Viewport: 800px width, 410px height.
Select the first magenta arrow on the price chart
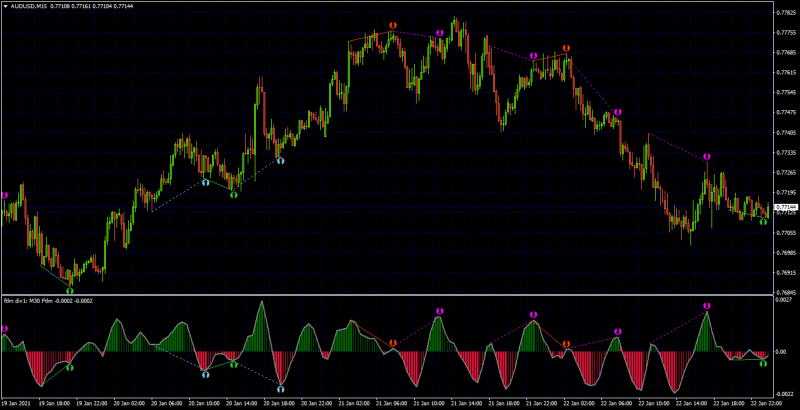tap(5, 195)
